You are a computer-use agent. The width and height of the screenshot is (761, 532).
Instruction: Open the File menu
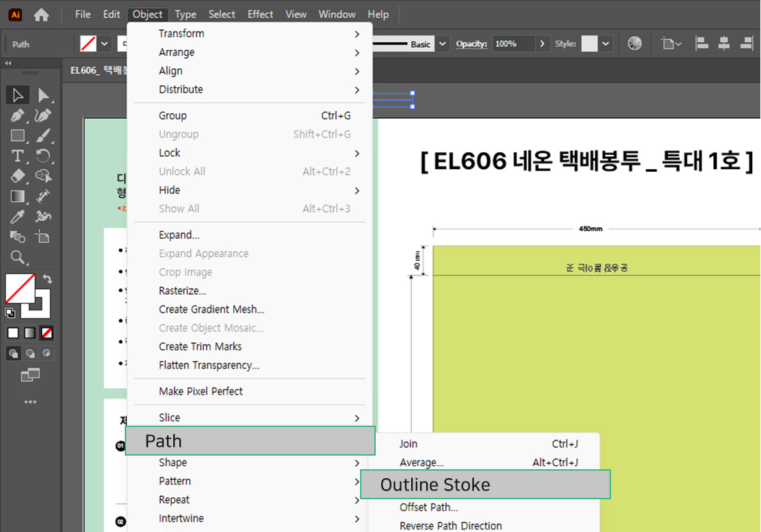pos(83,14)
